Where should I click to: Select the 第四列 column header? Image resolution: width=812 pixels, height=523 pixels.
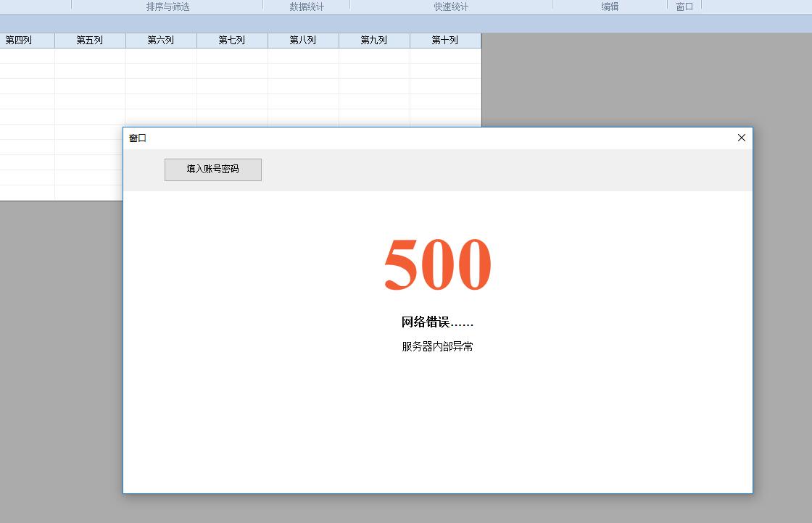[17, 41]
